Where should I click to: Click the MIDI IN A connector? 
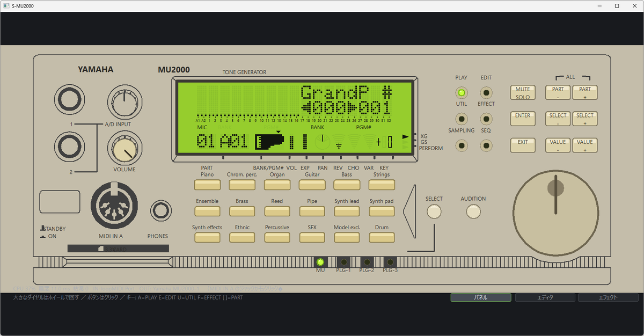pyautogui.click(x=114, y=206)
